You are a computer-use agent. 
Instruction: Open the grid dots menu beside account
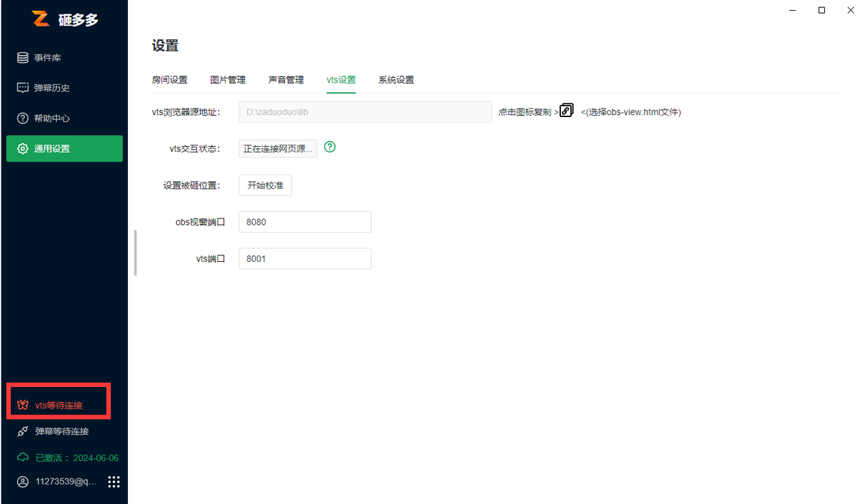[114, 482]
